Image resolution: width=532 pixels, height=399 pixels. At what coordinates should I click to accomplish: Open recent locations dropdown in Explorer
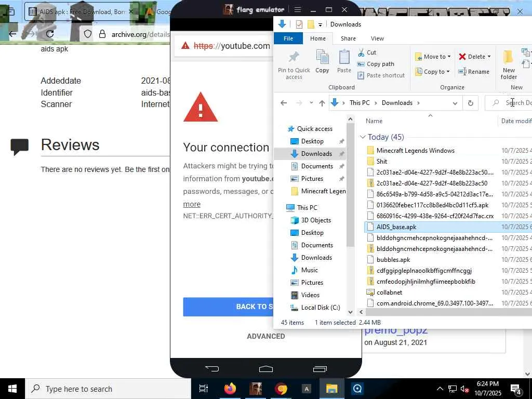tap(311, 103)
